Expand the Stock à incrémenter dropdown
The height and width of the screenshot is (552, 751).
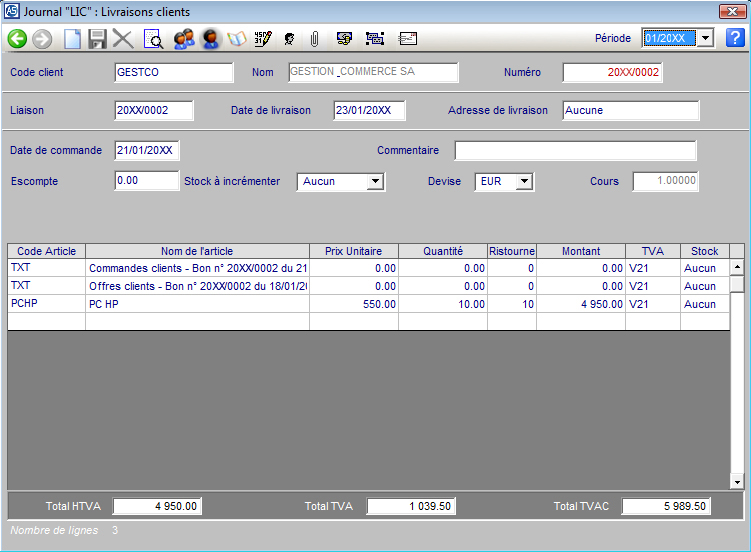tap(376, 182)
